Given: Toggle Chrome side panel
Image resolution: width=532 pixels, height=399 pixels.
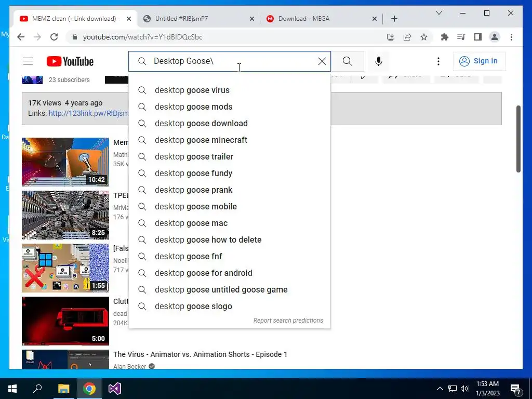Looking at the screenshot, I should (x=478, y=37).
